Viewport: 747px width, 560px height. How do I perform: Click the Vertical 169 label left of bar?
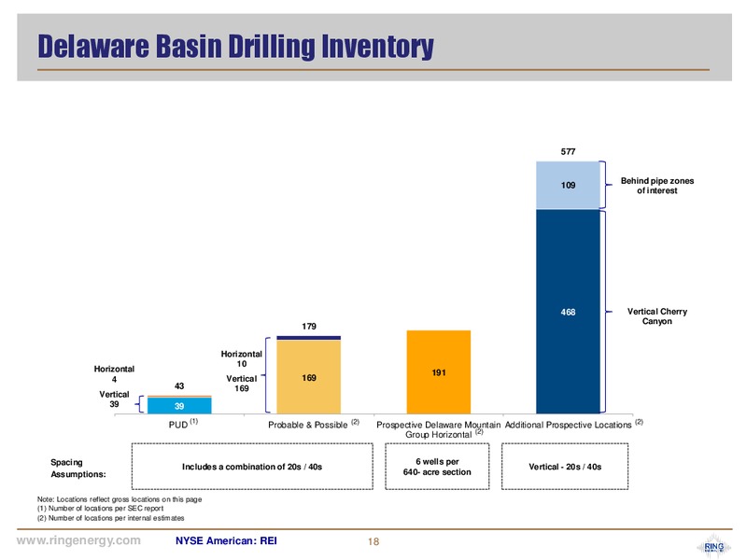242,384
